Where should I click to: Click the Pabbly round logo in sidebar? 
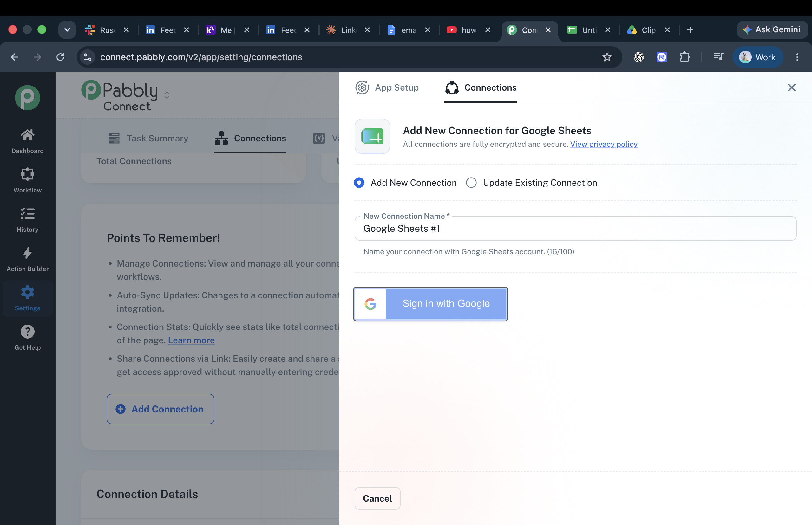click(28, 98)
